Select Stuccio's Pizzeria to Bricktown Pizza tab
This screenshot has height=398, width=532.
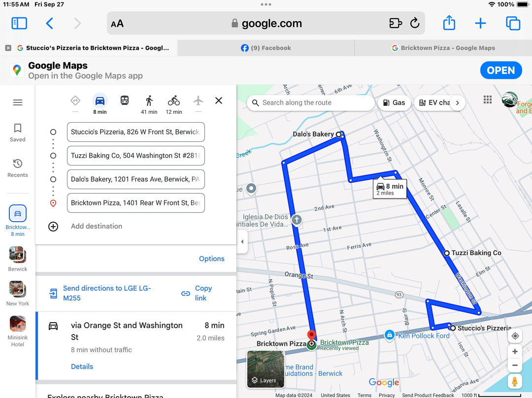(x=89, y=48)
